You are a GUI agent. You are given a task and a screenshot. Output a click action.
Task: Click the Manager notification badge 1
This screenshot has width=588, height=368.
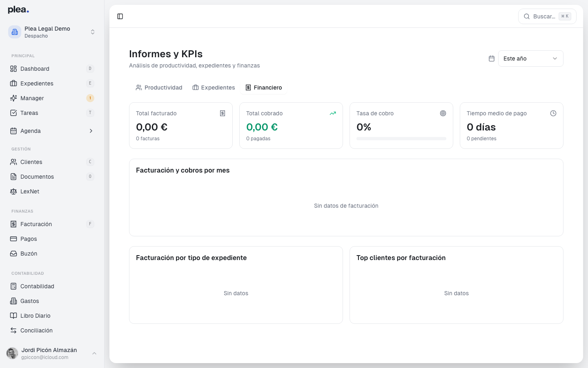click(x=90, y=98)
